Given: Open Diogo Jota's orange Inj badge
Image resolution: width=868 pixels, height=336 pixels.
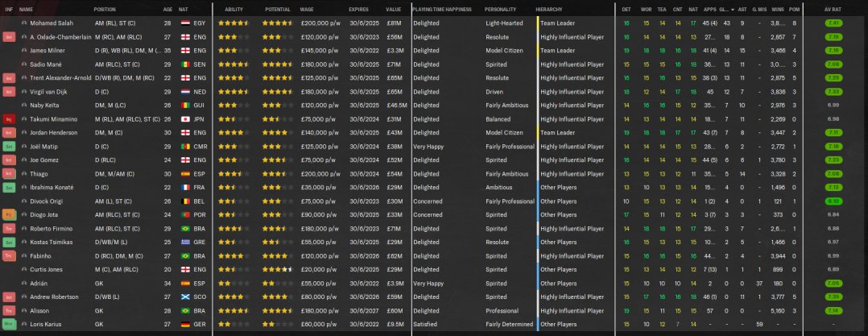Looking at the screenshot, I should [x=8, y=215].
